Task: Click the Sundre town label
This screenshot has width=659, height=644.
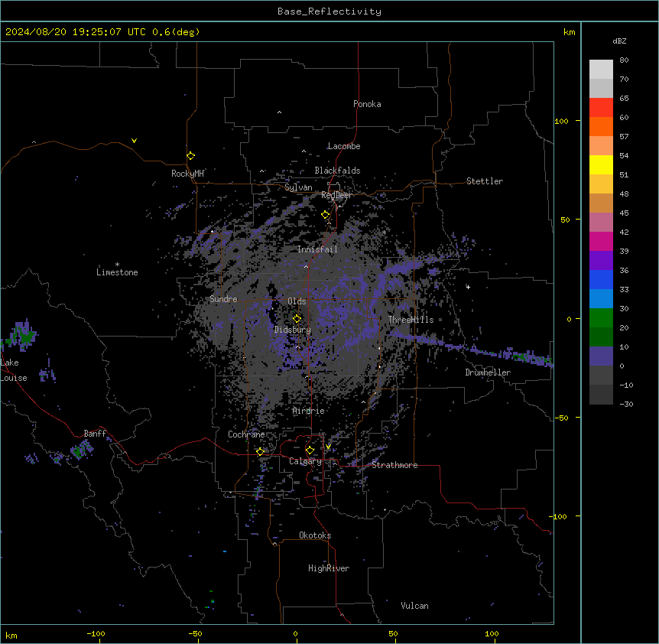Action: [x=223, y=299]
